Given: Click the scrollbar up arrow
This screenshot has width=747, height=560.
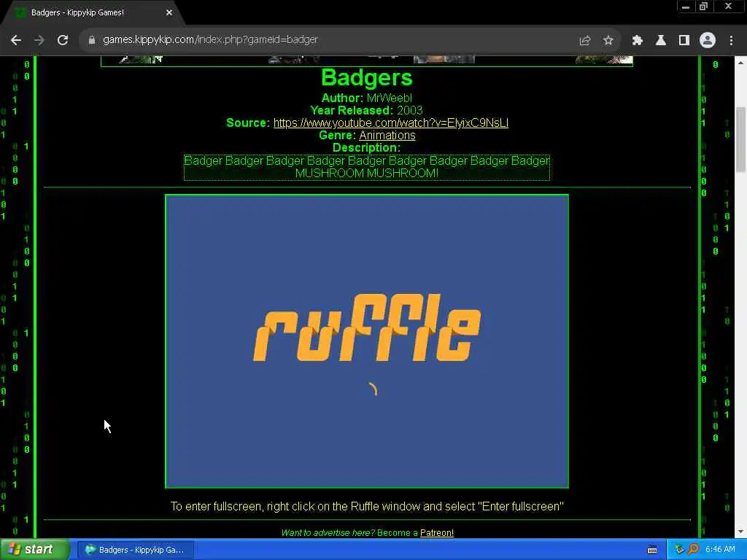Looking at the screenshot, I should click(x=741, y=63).
